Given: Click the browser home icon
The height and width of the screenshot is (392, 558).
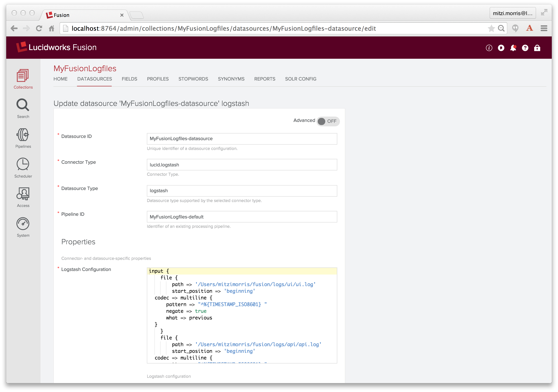Looking at the screenshot, I should tap(52, 28).
